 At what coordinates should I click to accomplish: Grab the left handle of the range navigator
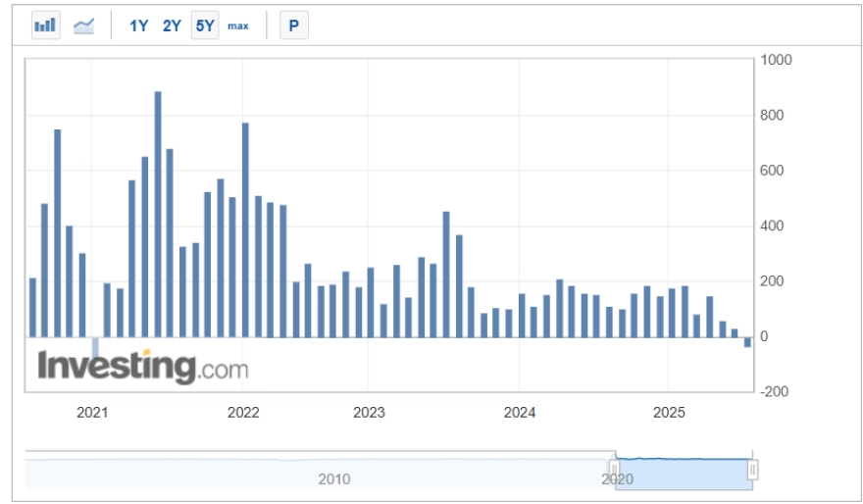point(615,471)
